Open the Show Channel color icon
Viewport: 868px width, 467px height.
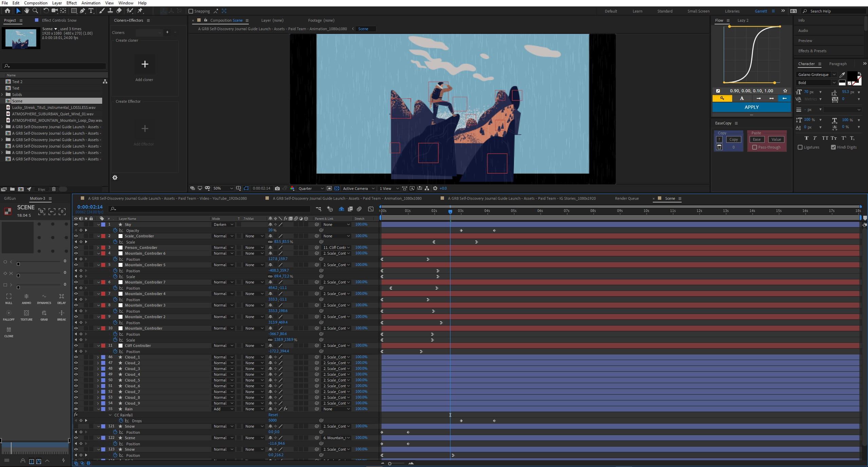(x=292, y=188)
